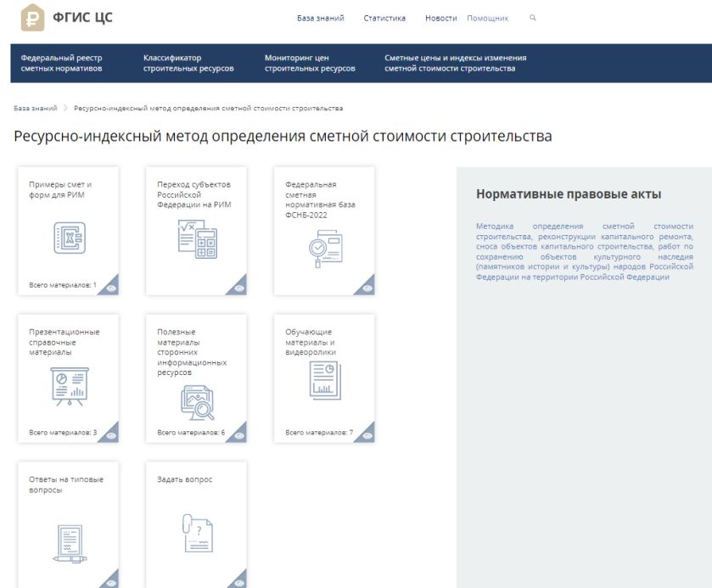The image size is (712, 588).
Task: Expand Мониторинг цен строительных ресурсов menu
Action: pyautogui.click(x=310, y=63)
